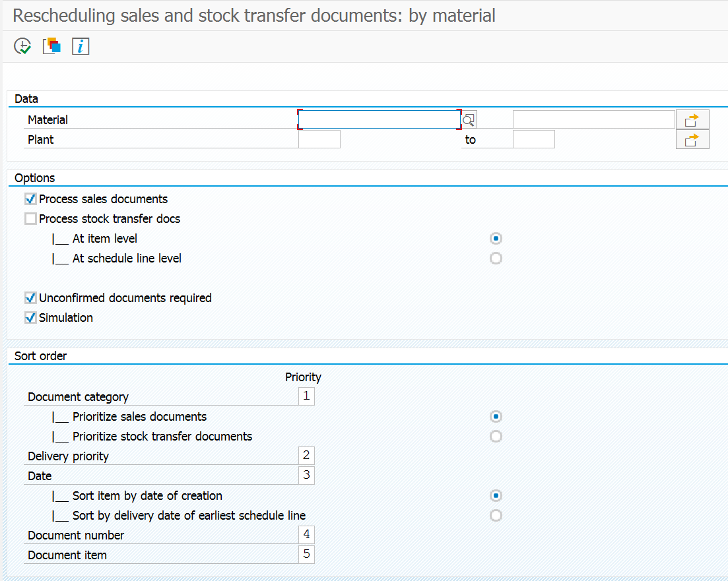Select At item level radio button
The width and height of the screenshot is (728, 581).
coord(496,239)
